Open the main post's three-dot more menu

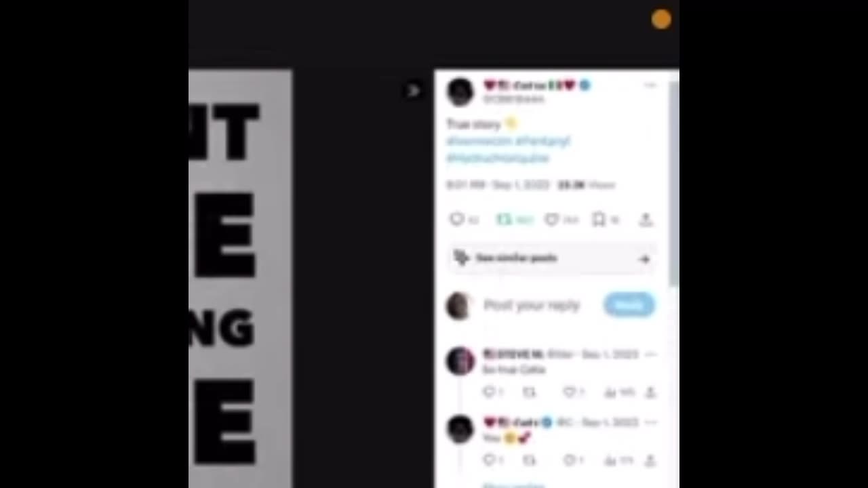tap(650, 85)
